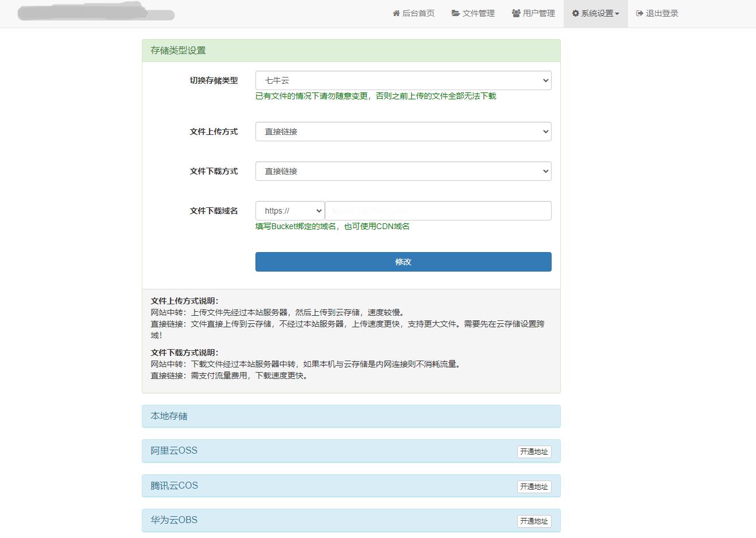Image resolution: width=756 pixels, height=538 pixels.
Task: Click the blurred site logo title
Action: [x=96, y=12]
